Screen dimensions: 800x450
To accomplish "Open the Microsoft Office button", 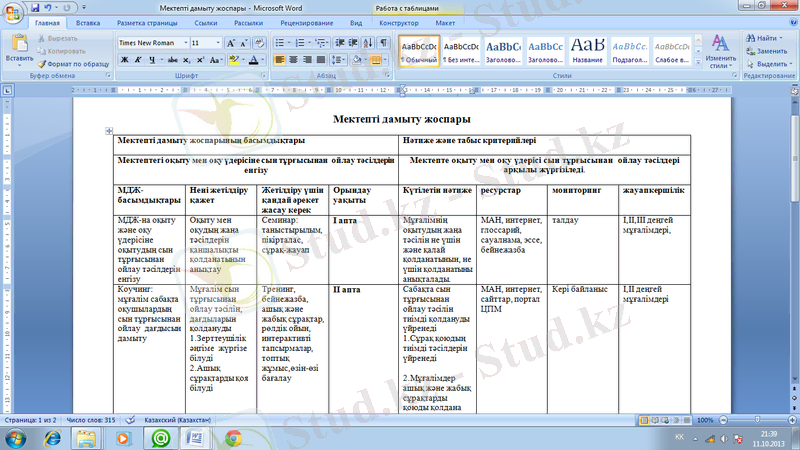I will [12, 11].
